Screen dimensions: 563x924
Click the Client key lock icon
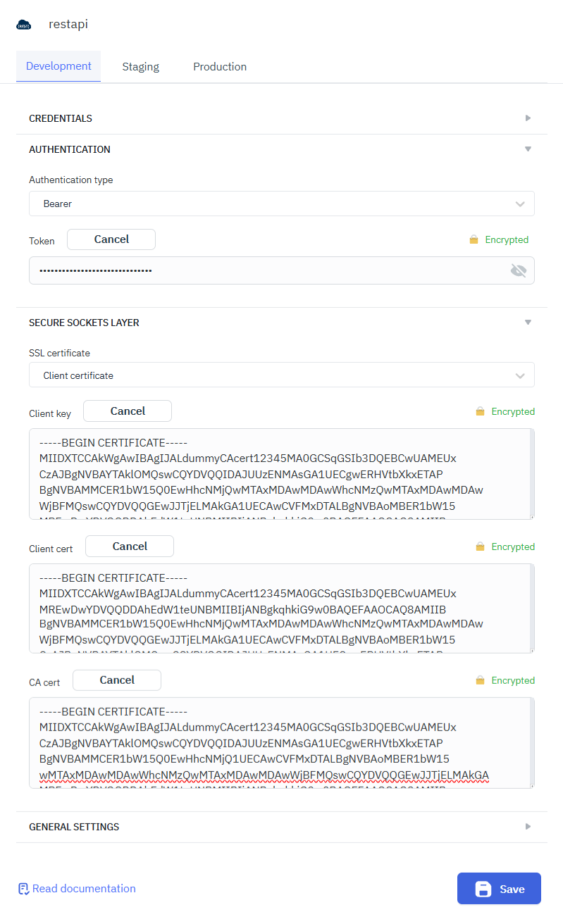(x=481, y=412)
